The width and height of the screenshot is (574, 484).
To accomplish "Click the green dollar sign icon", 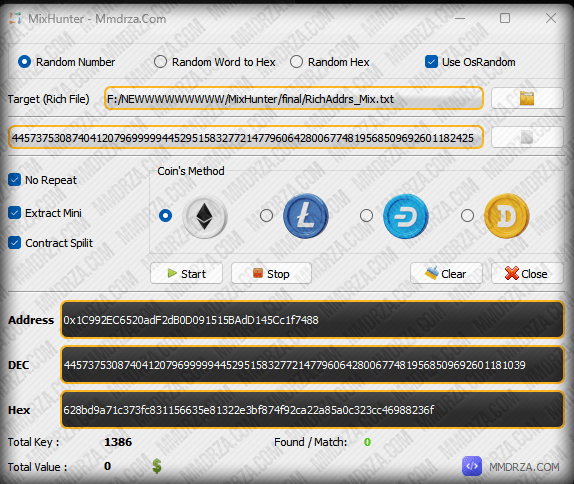I will [x=157, y=466].
